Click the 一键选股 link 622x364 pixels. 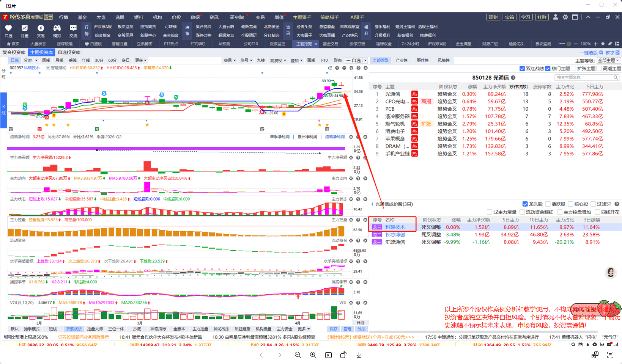(591, 53)
